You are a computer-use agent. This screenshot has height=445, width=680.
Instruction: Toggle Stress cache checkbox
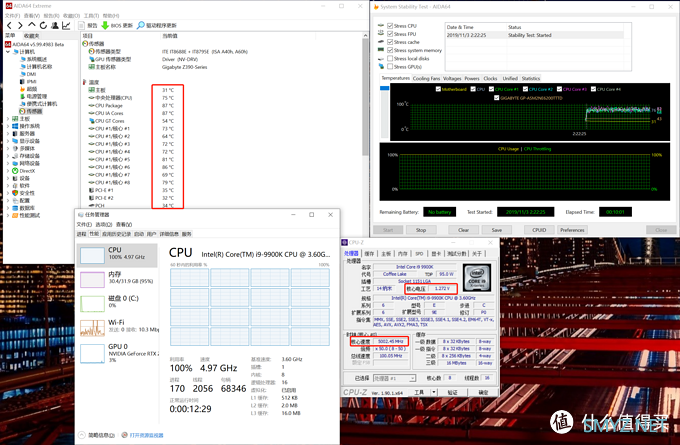click(390, 42)
